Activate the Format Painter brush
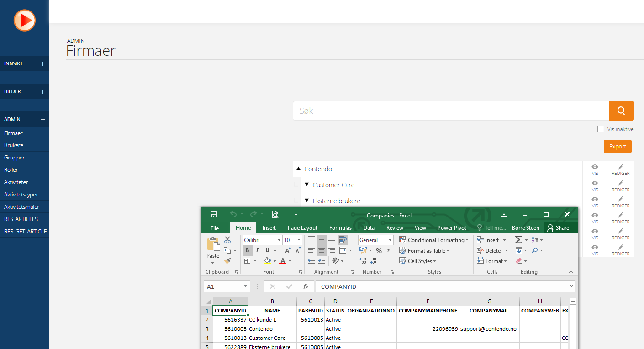 click(x=227, y=261)
